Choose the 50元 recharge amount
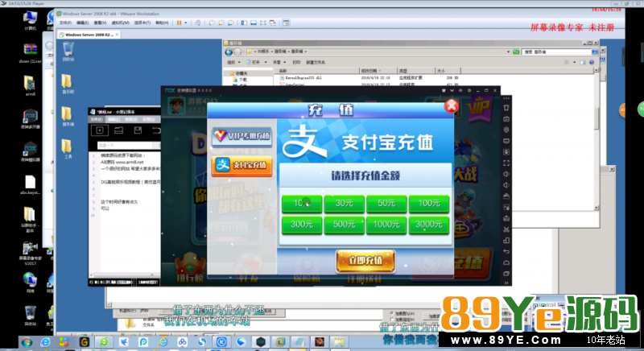Image resolution: width=644 pixels, height=351 pixels. (386, 203)
